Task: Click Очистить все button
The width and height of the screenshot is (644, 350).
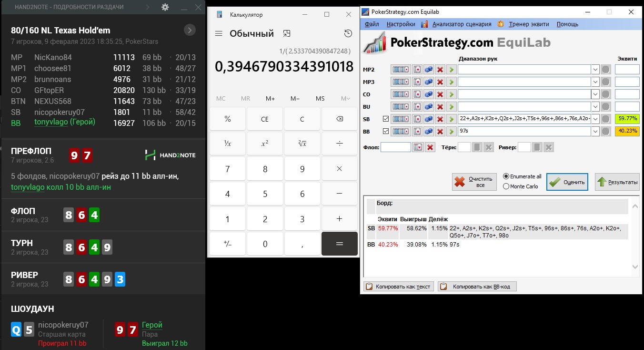Action: tap(474, 182)
